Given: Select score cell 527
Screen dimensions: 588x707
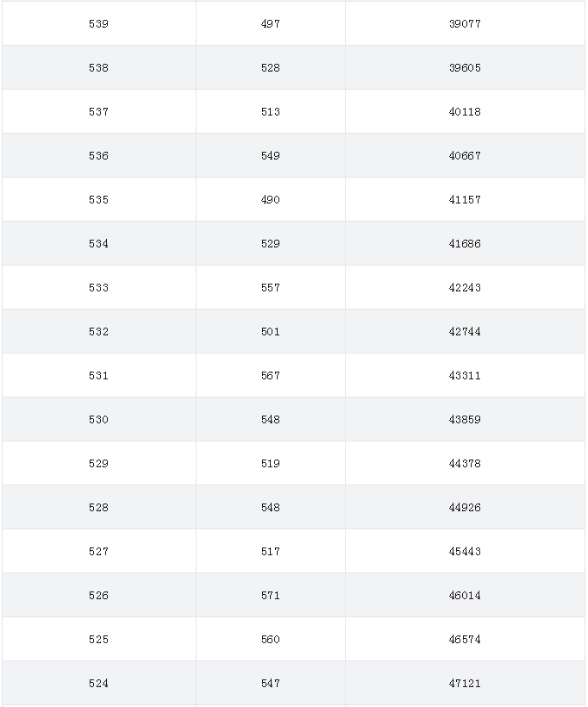Looking at the screenshot, I should 99,551.
